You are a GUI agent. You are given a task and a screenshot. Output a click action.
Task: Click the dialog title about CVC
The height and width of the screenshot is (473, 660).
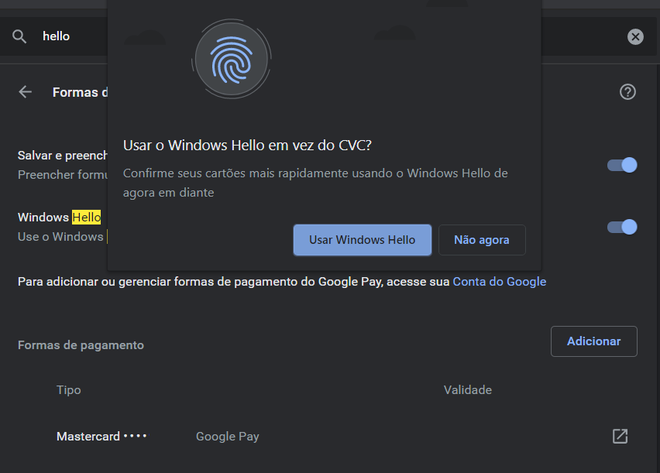pos(247,145)
